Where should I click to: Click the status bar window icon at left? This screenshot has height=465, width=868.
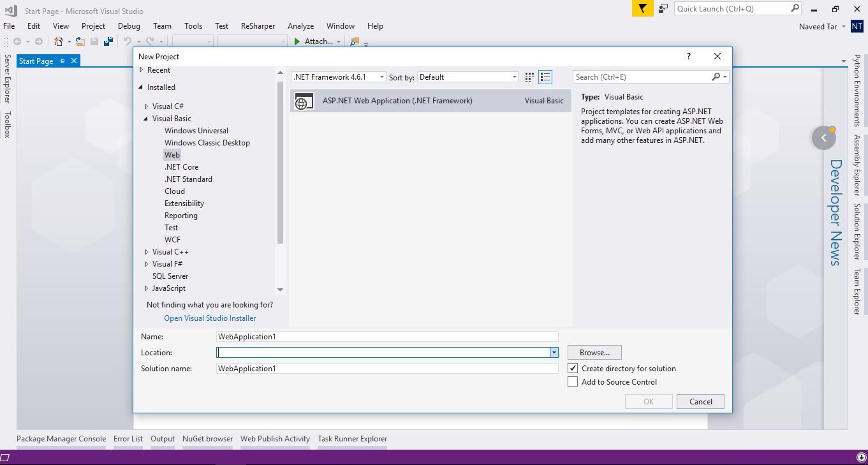point(5,457)
